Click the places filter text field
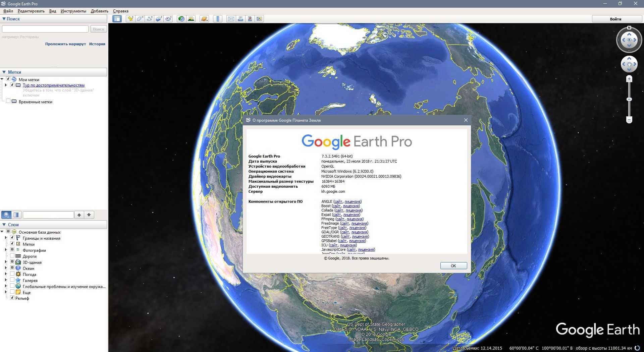The image size is (644, 352). pos(48,215)
